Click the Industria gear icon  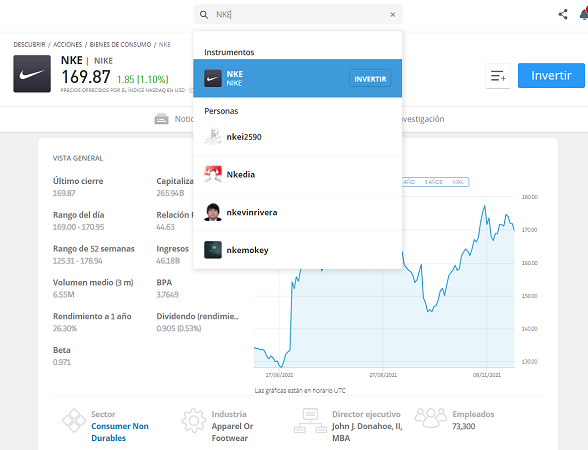coord(194,420)
